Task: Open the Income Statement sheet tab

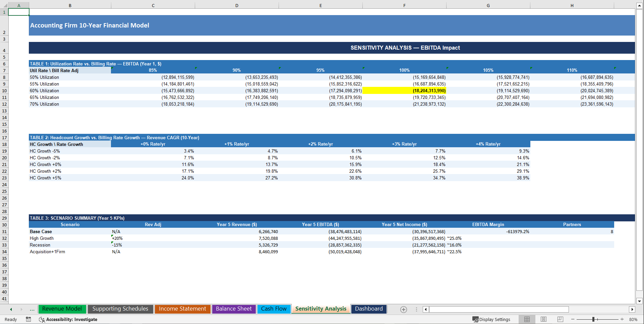Action: point(182,309)
